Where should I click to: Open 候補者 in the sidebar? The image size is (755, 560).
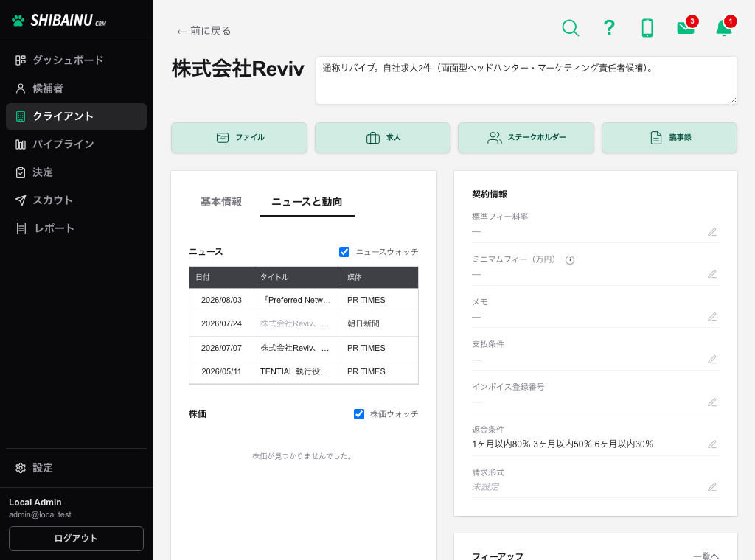76,88
